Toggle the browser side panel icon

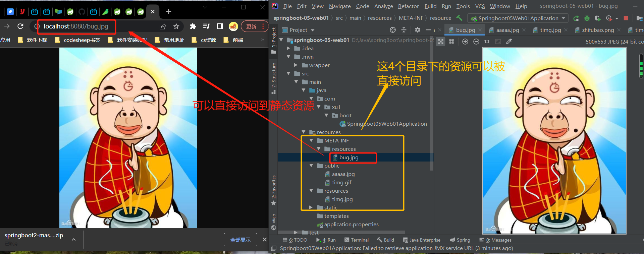(x=220, y=26)
